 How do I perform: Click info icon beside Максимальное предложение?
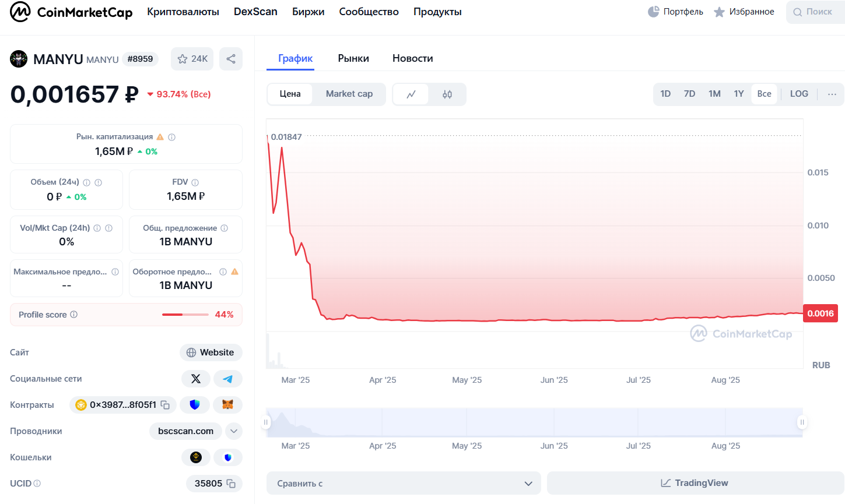115,272
